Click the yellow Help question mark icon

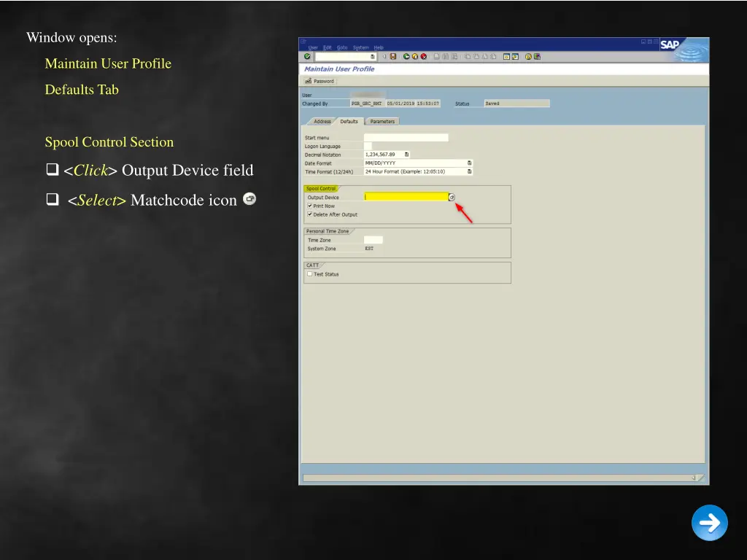pyautogui.click(x=528, y=56)
